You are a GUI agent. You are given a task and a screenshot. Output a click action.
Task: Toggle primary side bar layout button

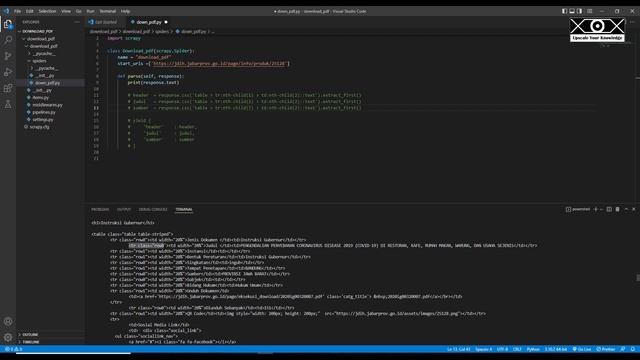click(564, 11)
